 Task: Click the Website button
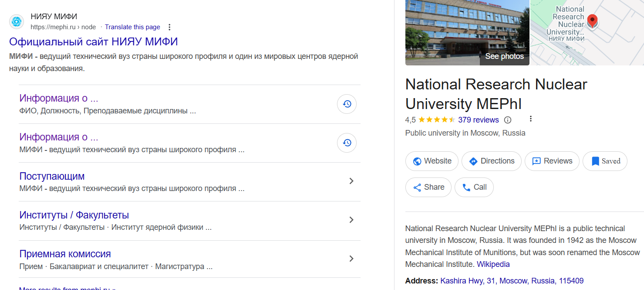(x=432, y=161)
